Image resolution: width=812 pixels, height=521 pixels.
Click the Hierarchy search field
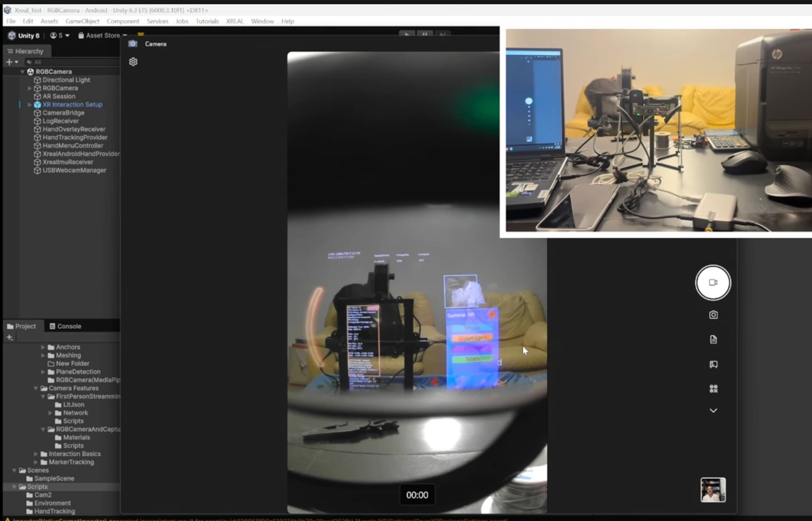(x=72, y=62)
